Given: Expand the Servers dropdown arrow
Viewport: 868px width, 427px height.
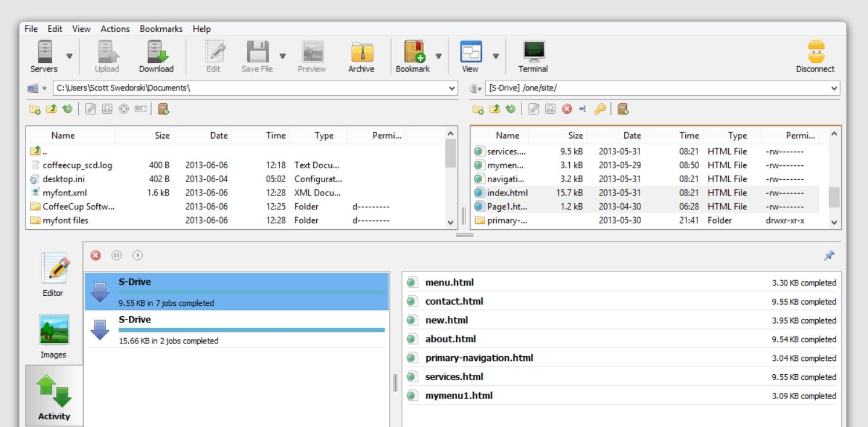Looking at the screenshot, I should coord(70,56).
